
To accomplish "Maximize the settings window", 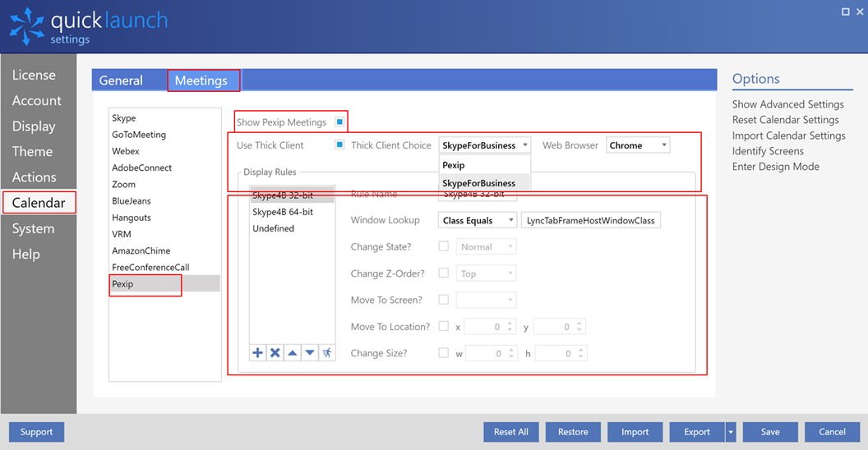I will 845,11.
